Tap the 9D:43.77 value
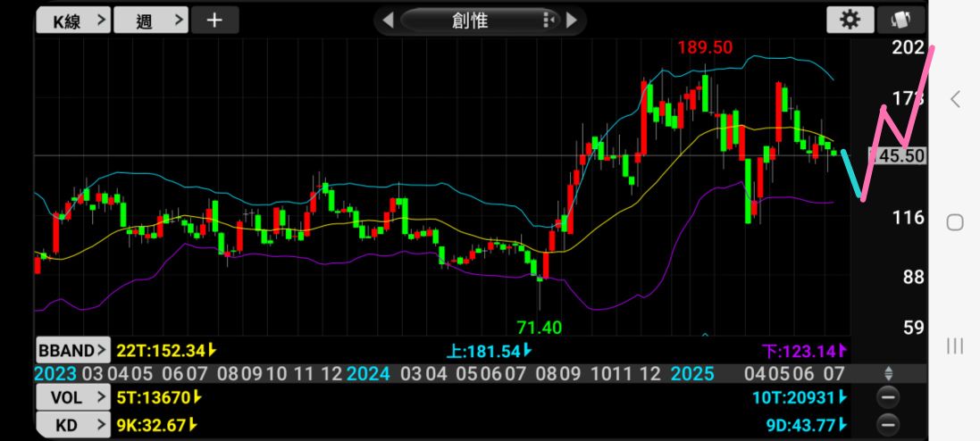The width and height of the screenshot is (980, 441). [807, 426]
